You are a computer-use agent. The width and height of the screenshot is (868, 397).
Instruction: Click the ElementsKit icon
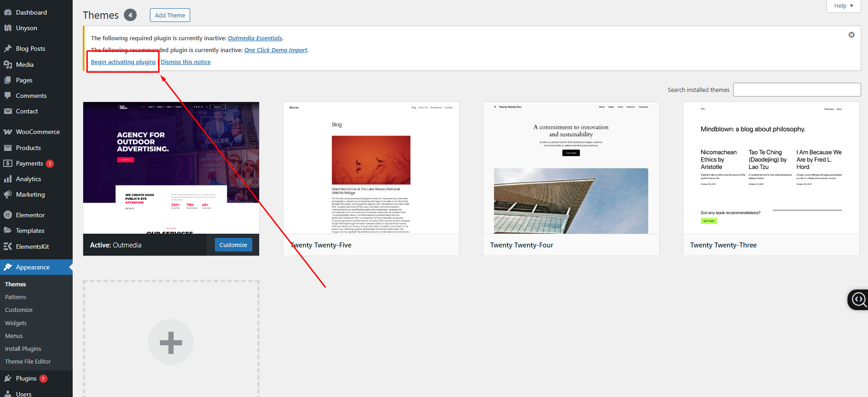click(8, 247)
